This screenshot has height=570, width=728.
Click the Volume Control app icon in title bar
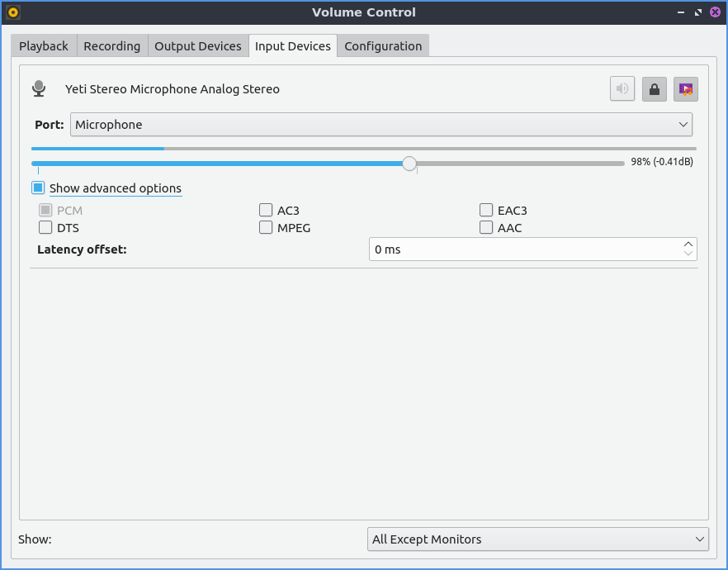tap(12, 12)
